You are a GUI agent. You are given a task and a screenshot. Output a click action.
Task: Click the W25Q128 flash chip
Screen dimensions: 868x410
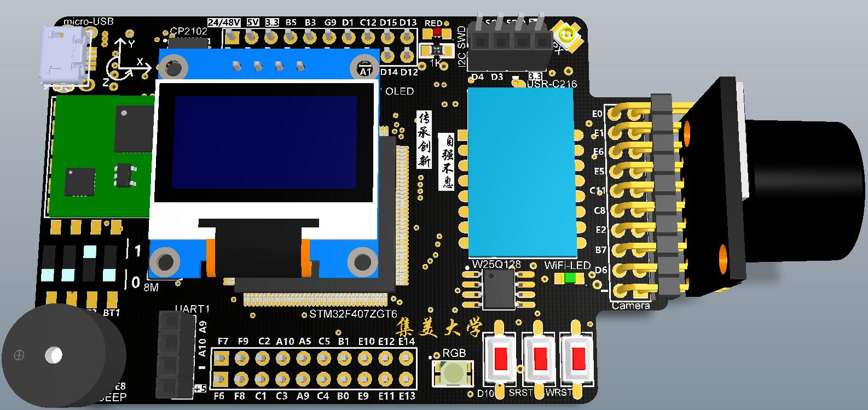pyautogui.click(x=499, y=289)
